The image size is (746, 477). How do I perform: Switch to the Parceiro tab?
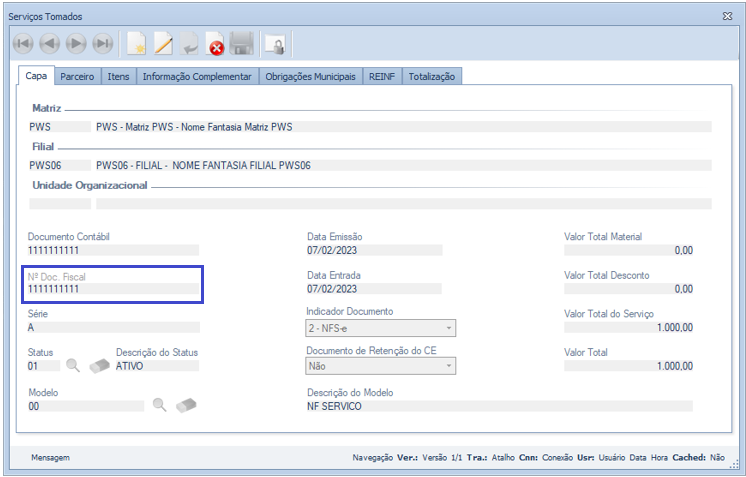[77, 77]
